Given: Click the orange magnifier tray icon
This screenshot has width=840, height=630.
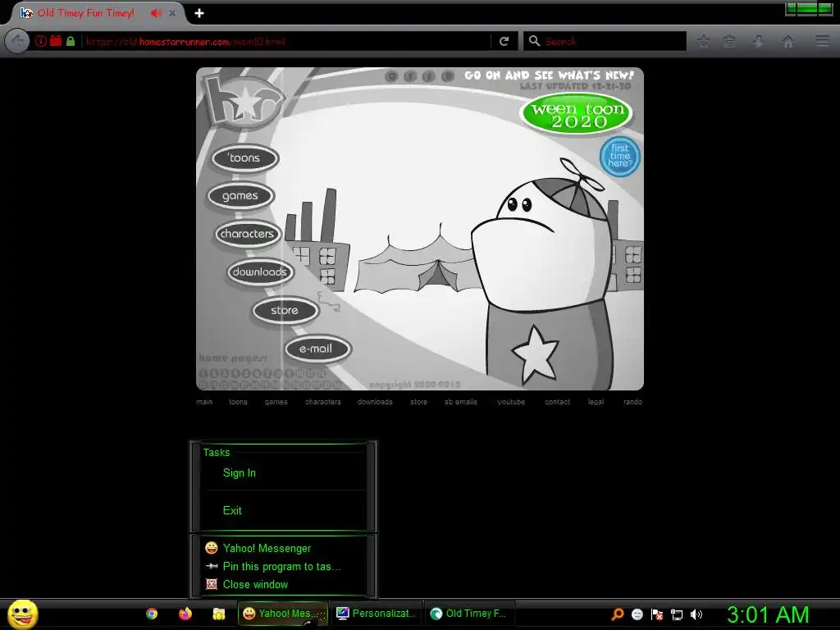Looking at the screenshot, I should pos(617,614).
